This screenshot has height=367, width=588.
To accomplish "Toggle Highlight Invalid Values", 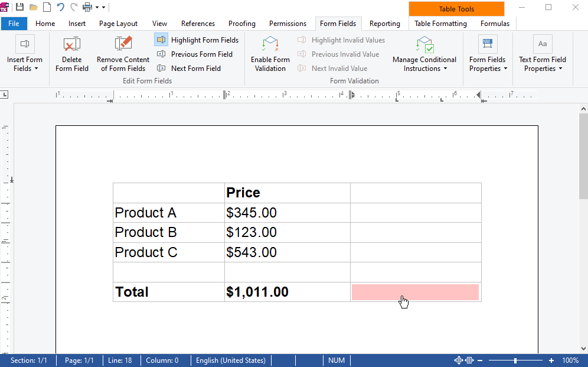I will [x=341, y=40].
